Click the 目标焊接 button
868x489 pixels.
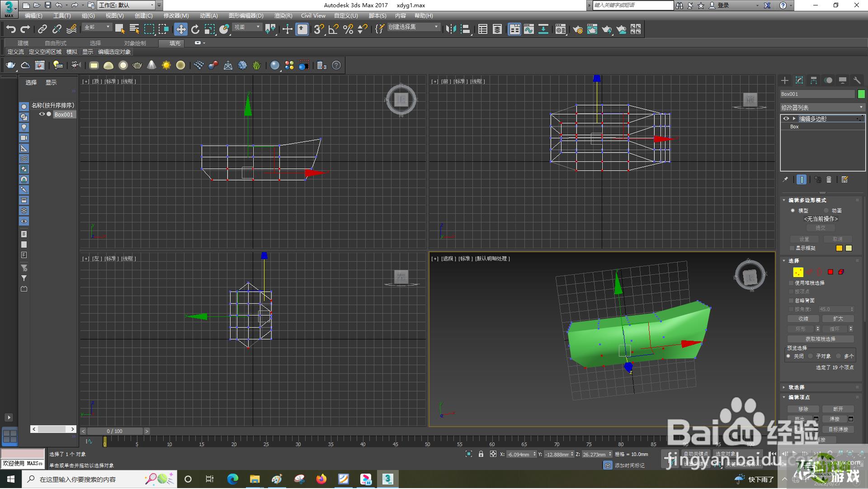pyautogui.click(x=838, y=429)
